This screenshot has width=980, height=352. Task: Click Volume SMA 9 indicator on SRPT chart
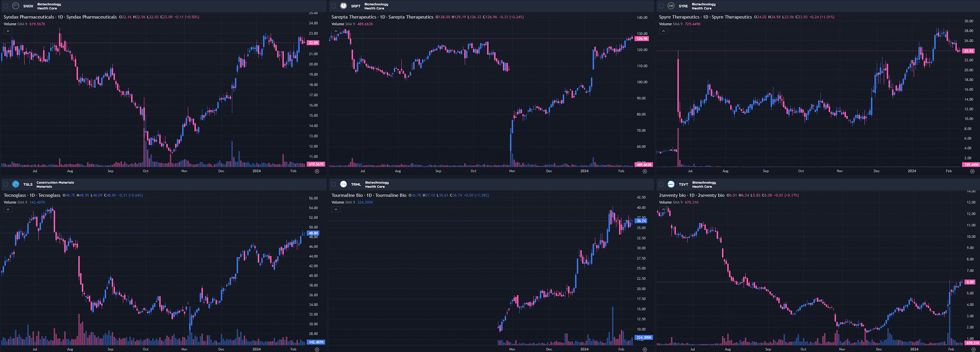[x=343, y=24]
